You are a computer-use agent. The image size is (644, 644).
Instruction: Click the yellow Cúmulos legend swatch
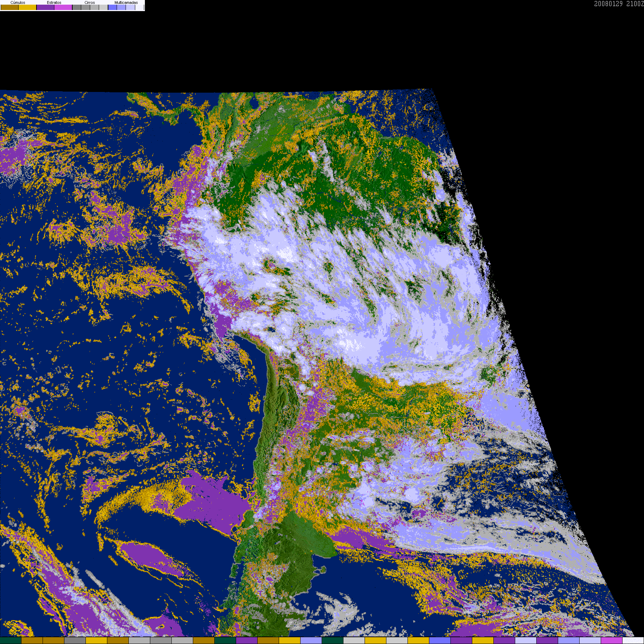pos(28,7)
